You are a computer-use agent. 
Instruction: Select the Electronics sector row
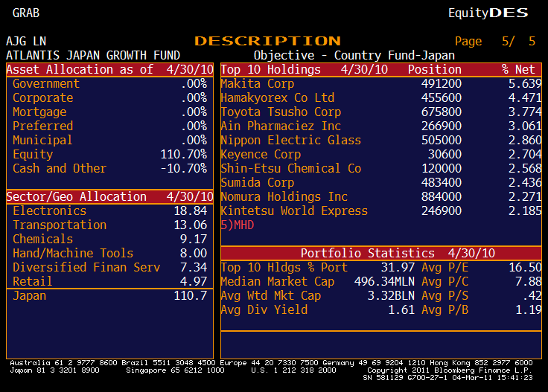coord(49,211)
